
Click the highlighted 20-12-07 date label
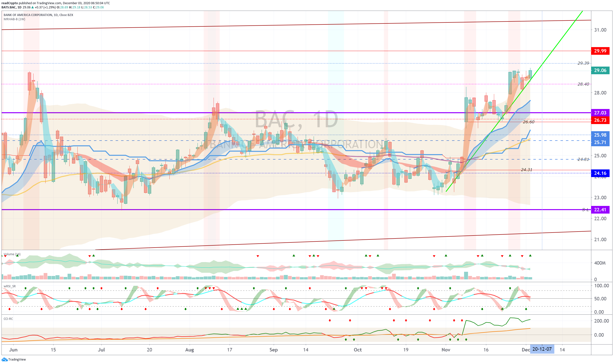coord(542,349)
